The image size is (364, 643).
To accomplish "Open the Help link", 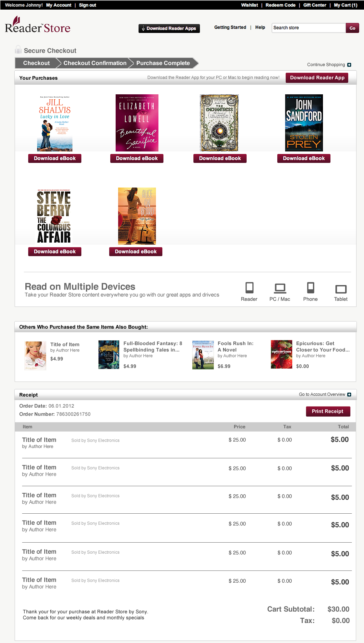I will [260, 27].
